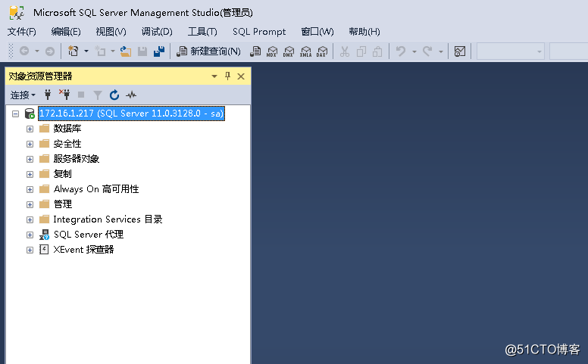The width and height of the screenshot is (588, 364).
Task: Collapse the 172.16.1.217 server node
Action: coord(15,114)
